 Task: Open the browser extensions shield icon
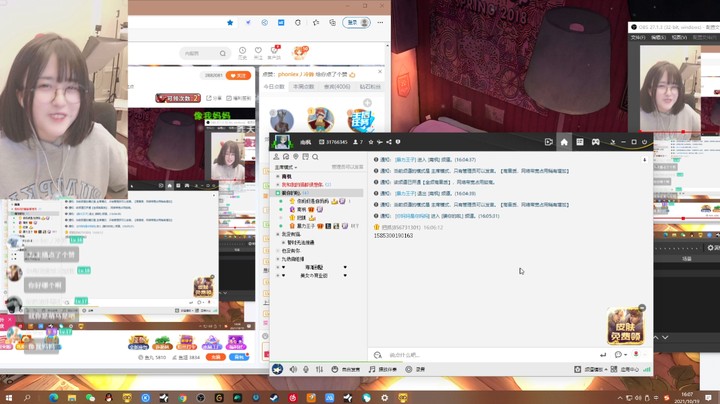click(298, 22)
